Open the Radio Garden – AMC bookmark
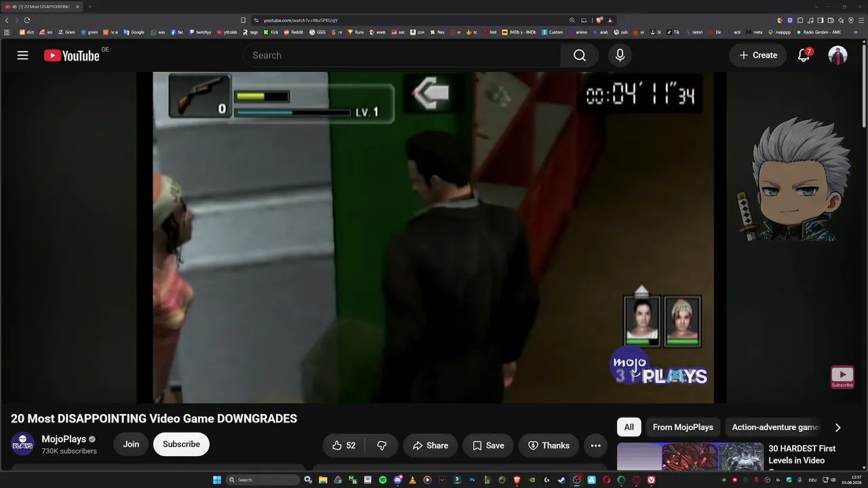The height and width of the screenshot is (488, 868). 819,32
